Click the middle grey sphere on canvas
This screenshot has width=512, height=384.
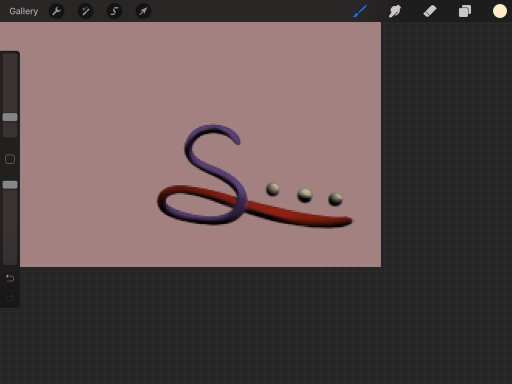pos(305,195)
